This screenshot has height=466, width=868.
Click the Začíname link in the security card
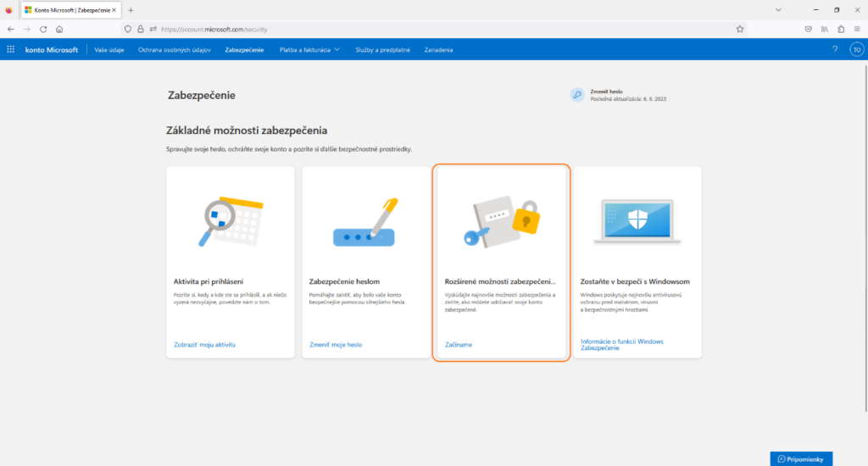459,345
